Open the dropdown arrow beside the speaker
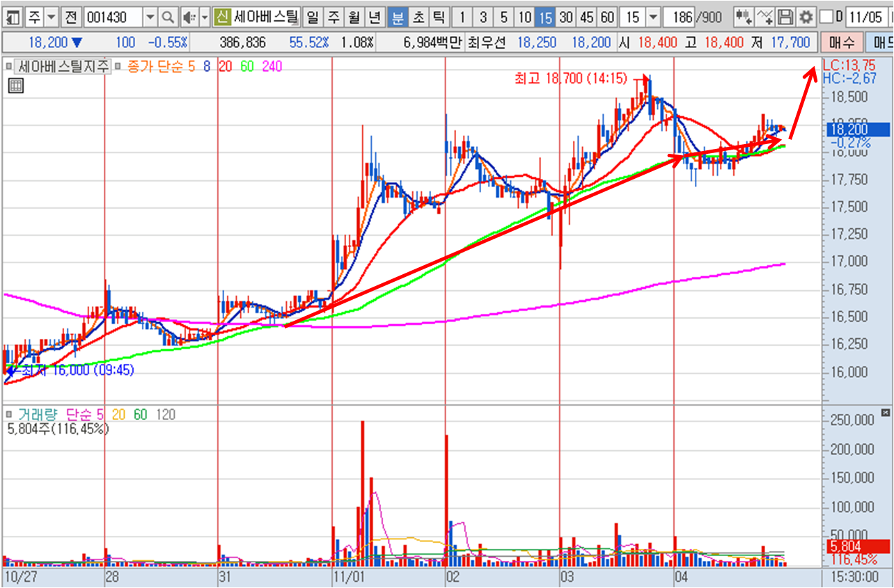The image size is (894, 588). click(204, 16)
